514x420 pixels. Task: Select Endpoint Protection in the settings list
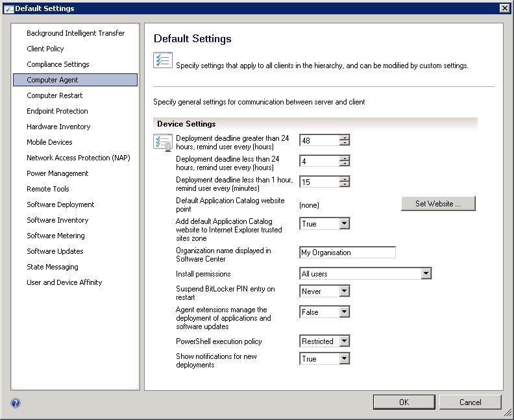[x=57, y=111]
